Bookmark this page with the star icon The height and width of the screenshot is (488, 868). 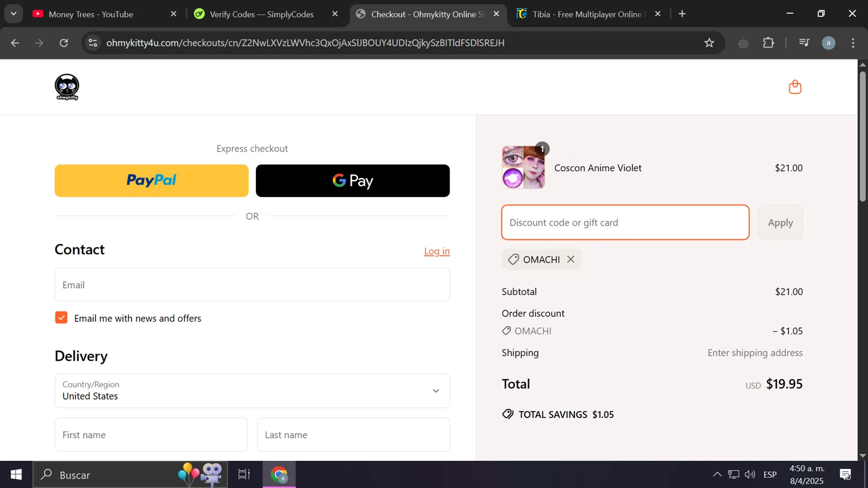click(x=709, y=43)
